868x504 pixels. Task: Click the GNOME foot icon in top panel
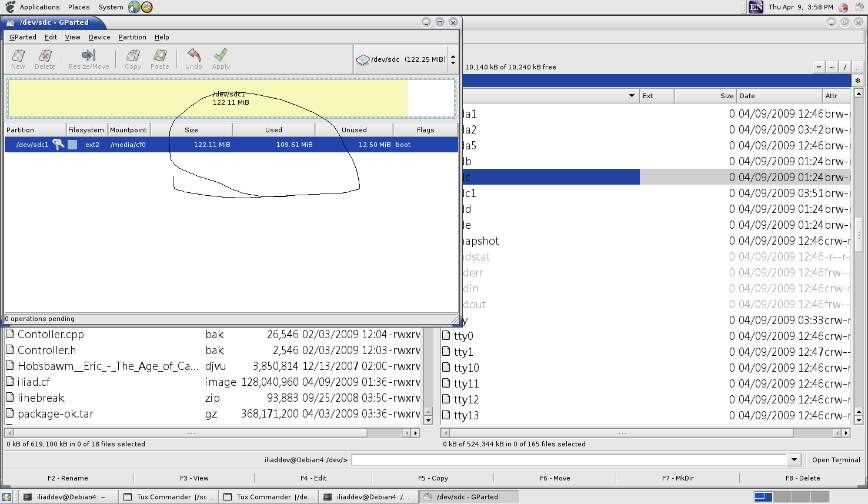[x=10, y=7]
